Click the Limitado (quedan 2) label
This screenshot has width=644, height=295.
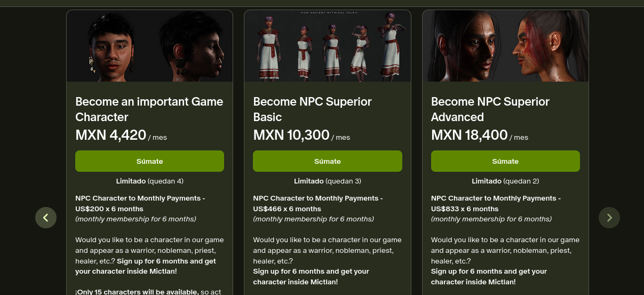(x=505, y=181)
